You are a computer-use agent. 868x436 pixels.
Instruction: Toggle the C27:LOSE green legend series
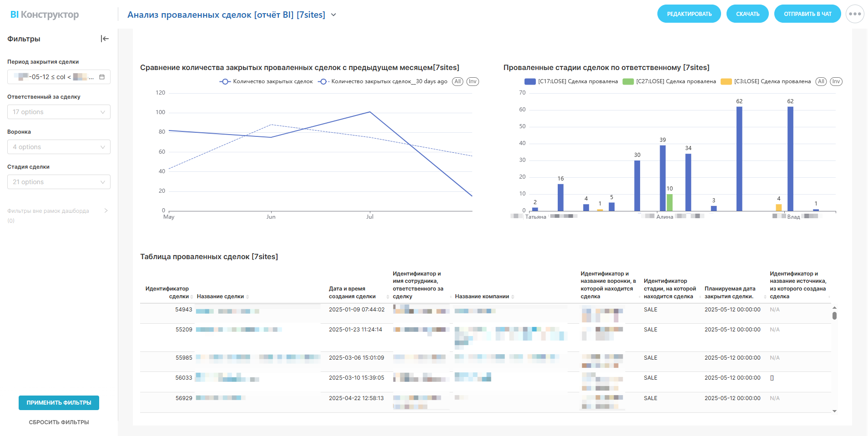click(x=670, y=81)
